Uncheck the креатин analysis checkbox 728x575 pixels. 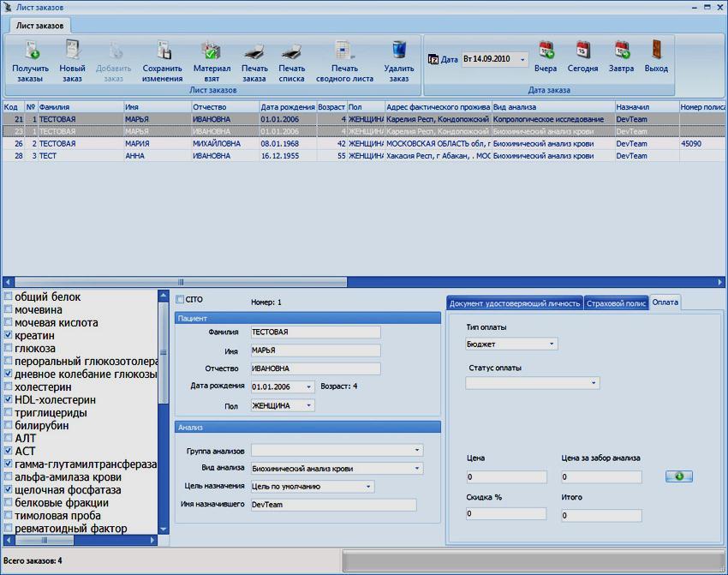[x=9, y=336]
